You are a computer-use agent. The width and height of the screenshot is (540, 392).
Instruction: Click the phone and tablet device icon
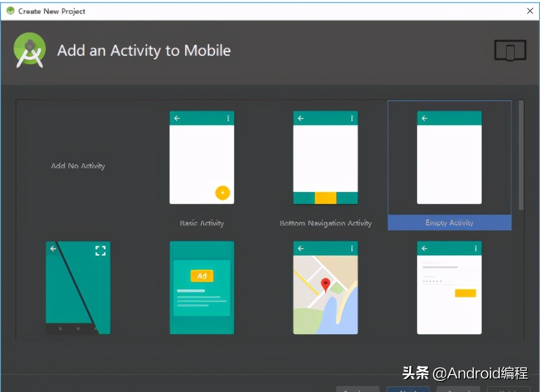click(x=510, y=50)
